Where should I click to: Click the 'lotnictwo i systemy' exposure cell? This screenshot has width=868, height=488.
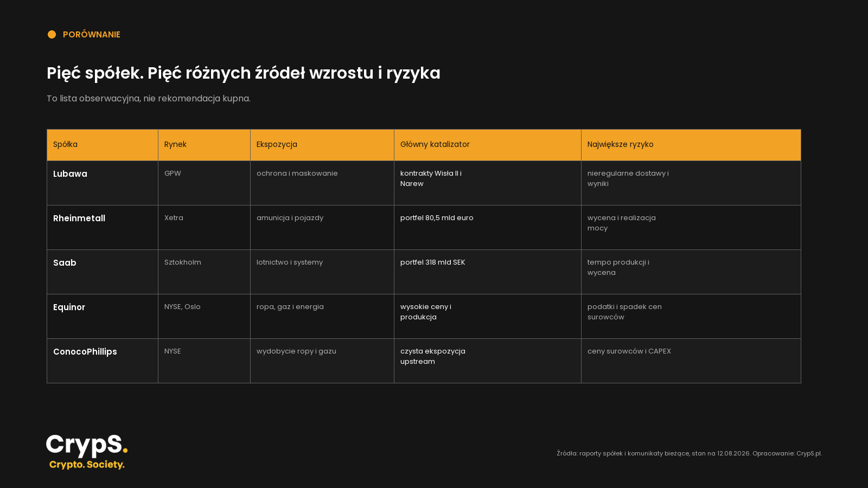pyautogui.click(x=322, y=272)
